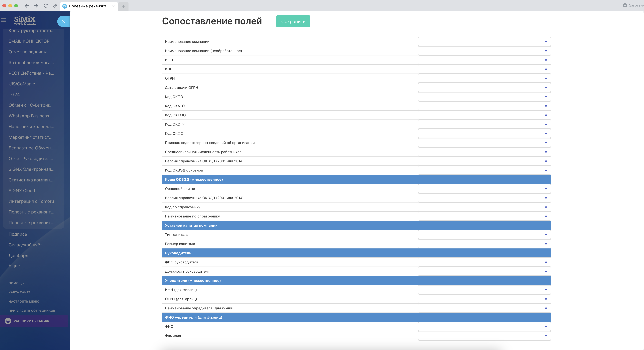Open EMAIL КОННЕКТОР in sidebar

point(29,41)
